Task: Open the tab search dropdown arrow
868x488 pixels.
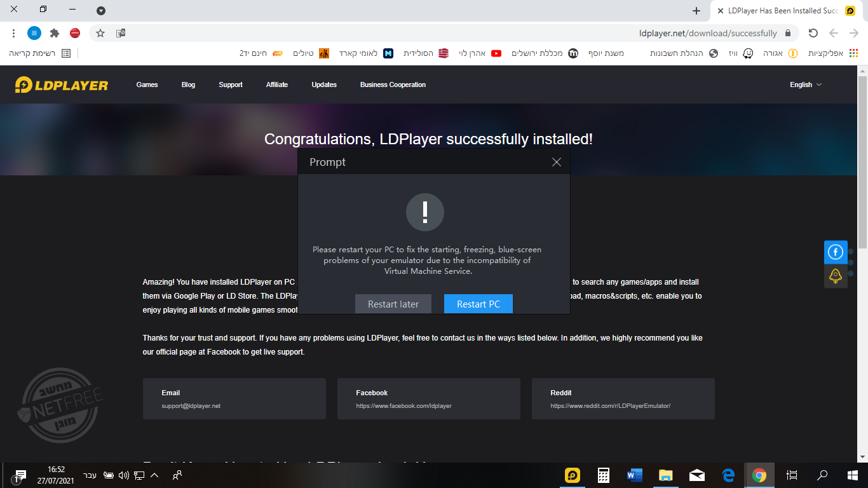Action: (x=101, y=11)
